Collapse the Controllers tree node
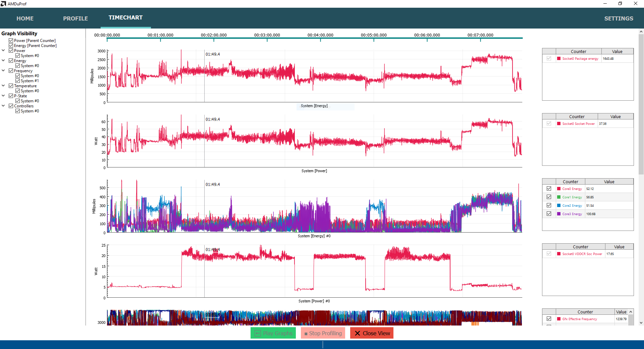Screen dimensions: 644x349 [x=3, y=106]
